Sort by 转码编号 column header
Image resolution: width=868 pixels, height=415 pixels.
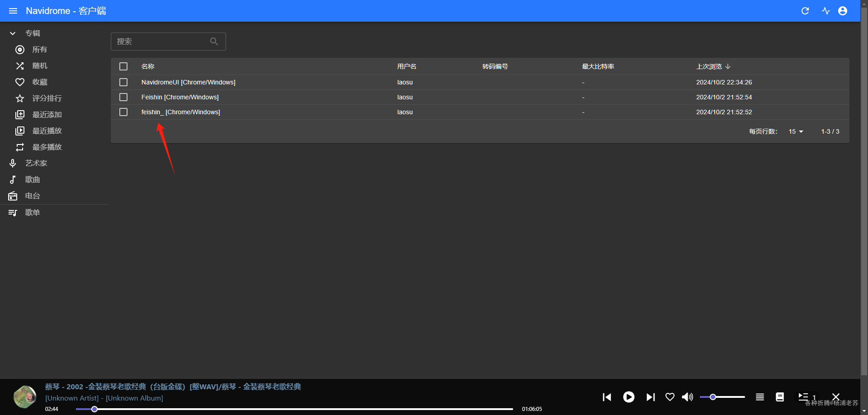495,66
